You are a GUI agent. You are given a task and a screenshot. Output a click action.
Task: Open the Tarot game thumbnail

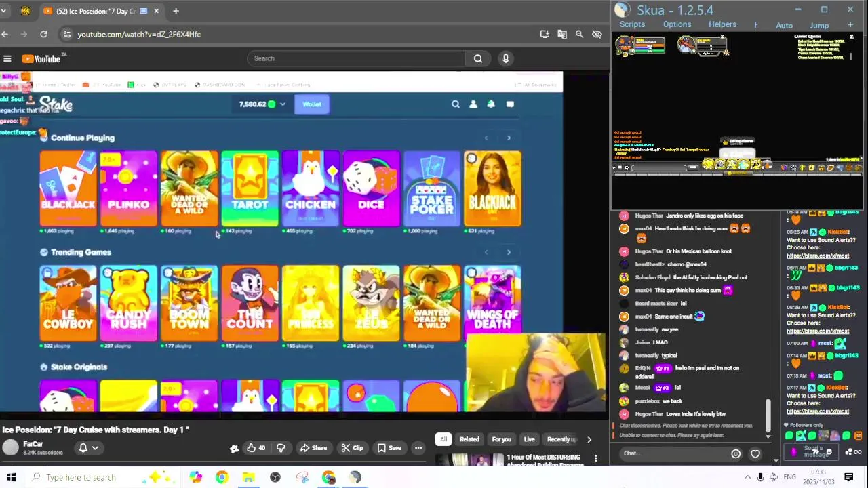(250, 188)
